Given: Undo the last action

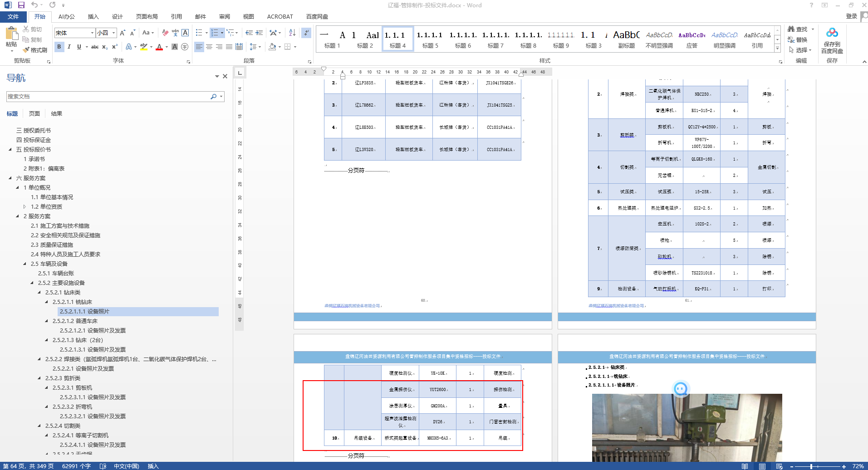Looking at the screenshot, I should [x=34, y=5].
